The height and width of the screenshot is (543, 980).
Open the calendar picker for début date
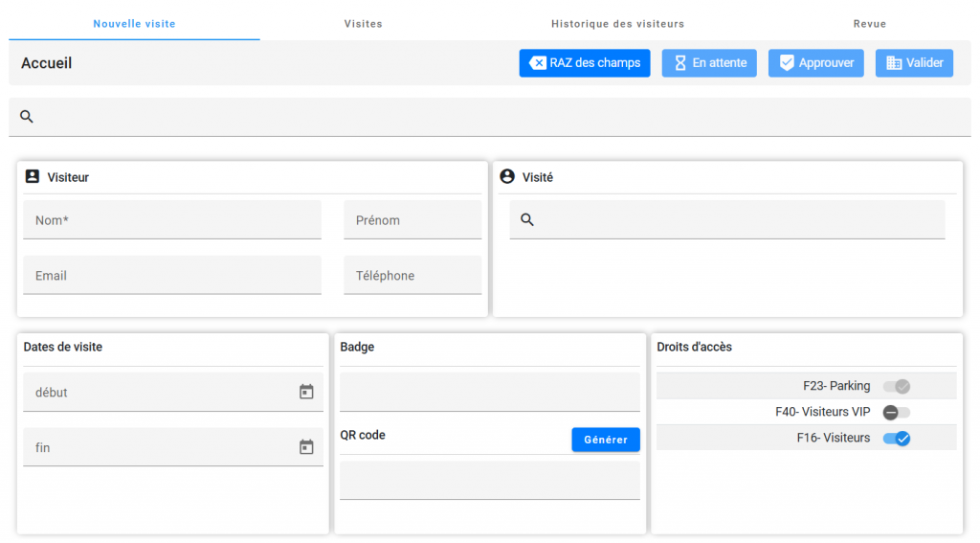(x=306, y=392)
